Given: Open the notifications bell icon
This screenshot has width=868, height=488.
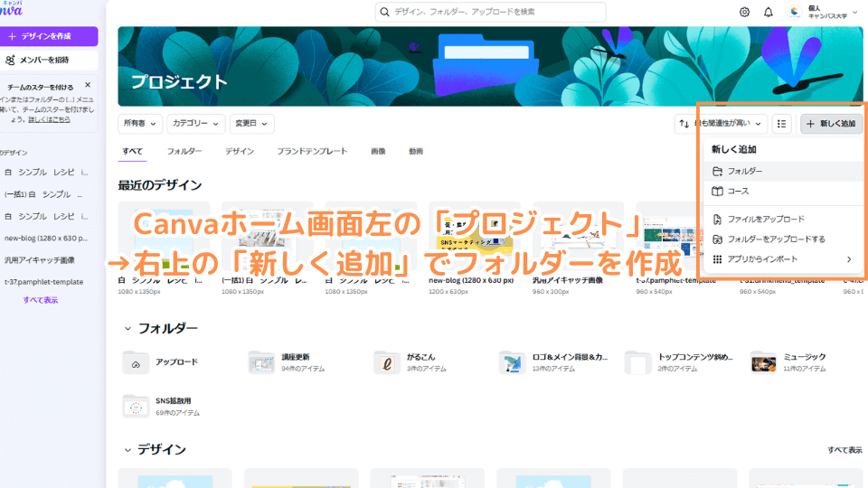Looking at the screenshot, I should click(769, 12).
